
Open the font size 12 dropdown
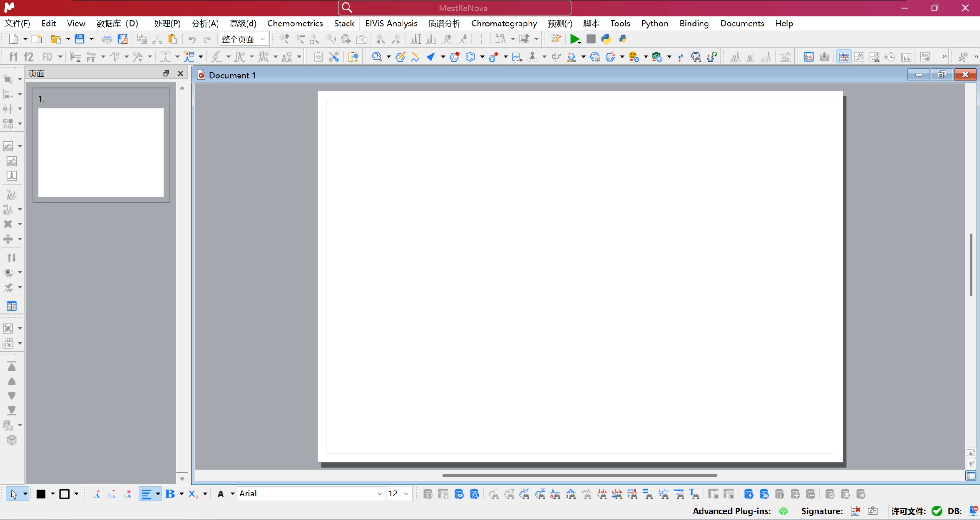point(399,494)
